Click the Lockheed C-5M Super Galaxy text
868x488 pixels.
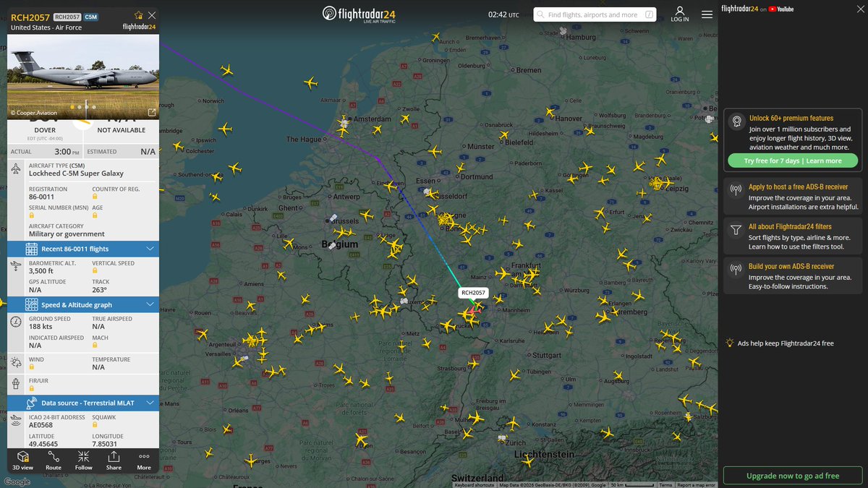pos(76,174)
